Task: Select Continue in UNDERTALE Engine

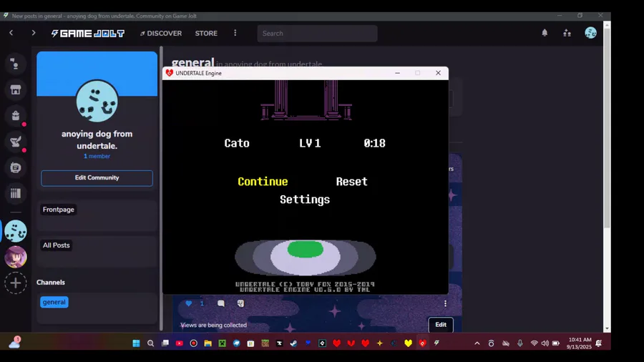Action: tap(263, 182)
